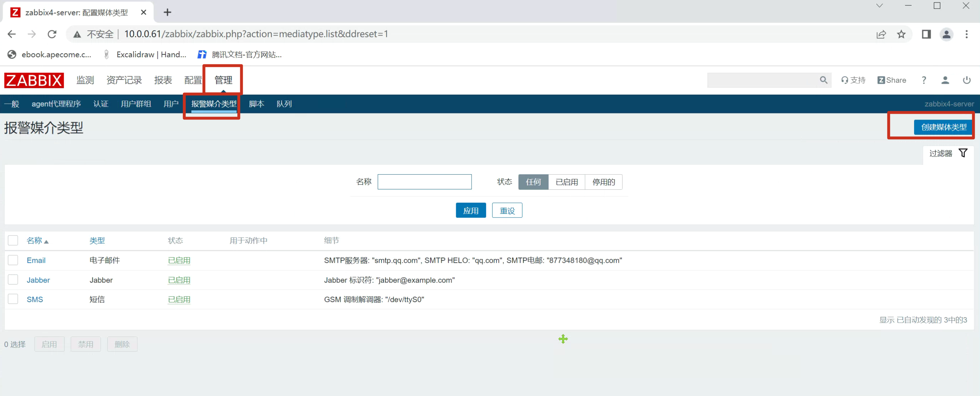
Task: Tick the select-all header checkbox
Action: 13,240
